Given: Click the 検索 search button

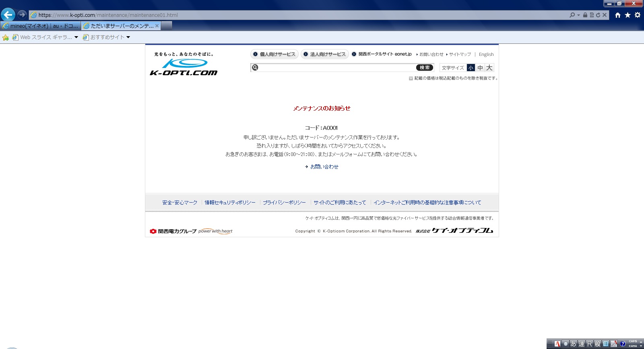Looking at the screenshot, I should coord(425,68).
